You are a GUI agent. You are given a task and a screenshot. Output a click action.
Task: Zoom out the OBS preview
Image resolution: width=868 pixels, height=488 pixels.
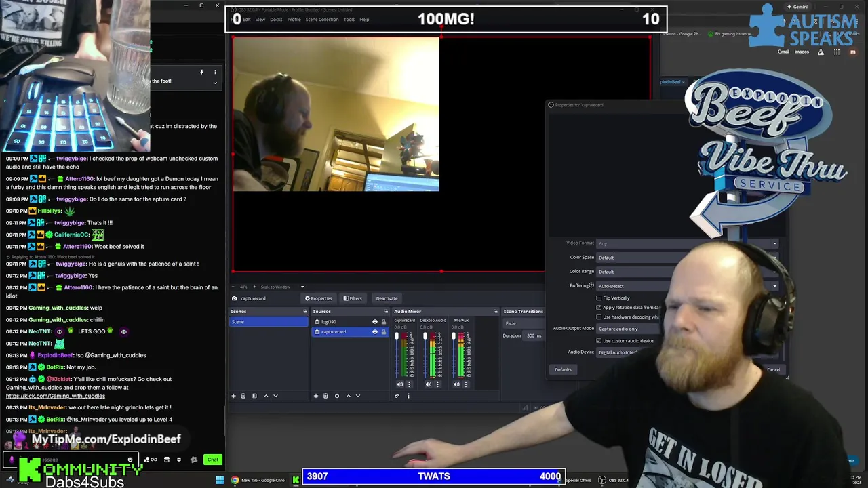(235, 287)
